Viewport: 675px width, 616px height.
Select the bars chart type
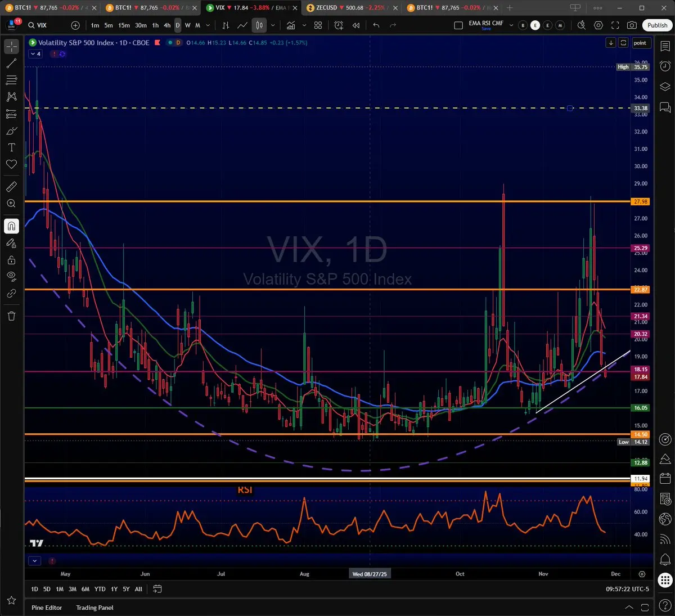[x=226, y=25]
